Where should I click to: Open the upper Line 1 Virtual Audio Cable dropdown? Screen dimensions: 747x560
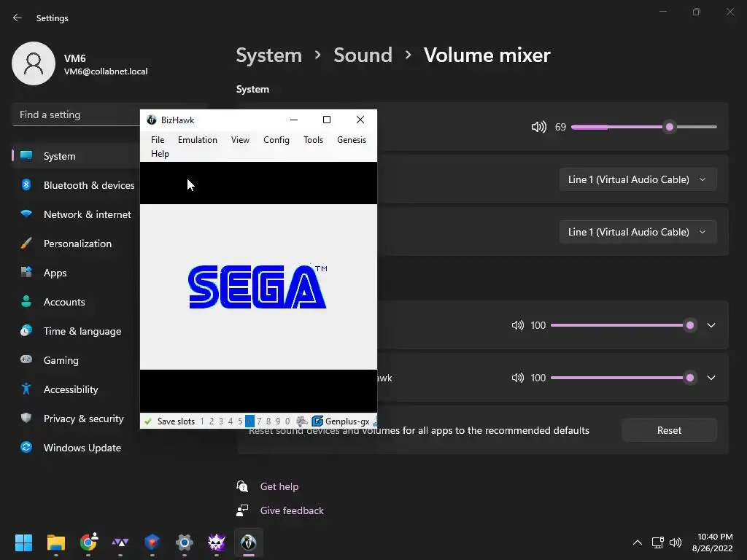(638, 179)
